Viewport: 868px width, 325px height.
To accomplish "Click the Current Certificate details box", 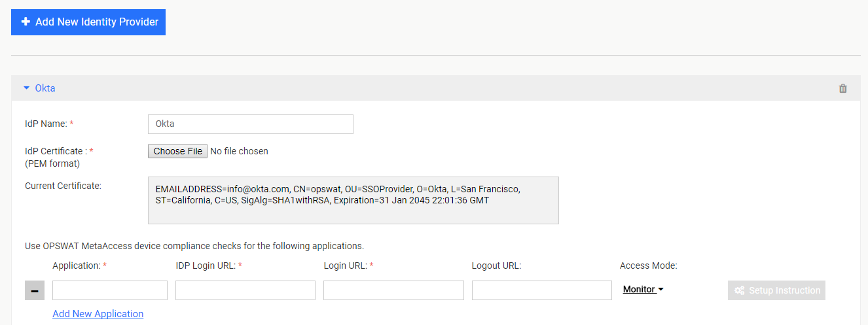I will click(353, 200).
